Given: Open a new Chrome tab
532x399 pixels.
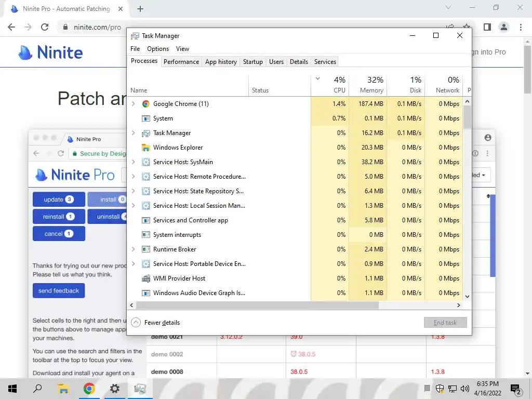Looking at the screenshot, I should point(140,9).
